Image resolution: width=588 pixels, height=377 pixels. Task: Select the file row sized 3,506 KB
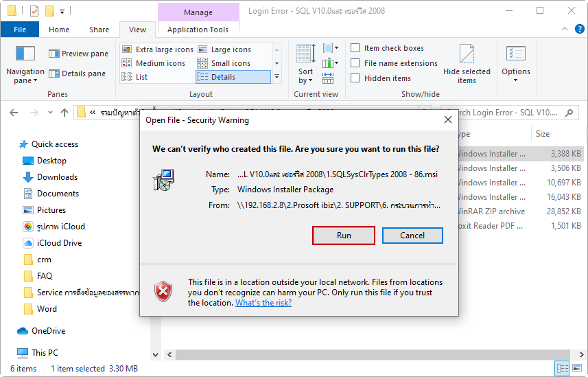pyautogui.click(x=520, y=168)
